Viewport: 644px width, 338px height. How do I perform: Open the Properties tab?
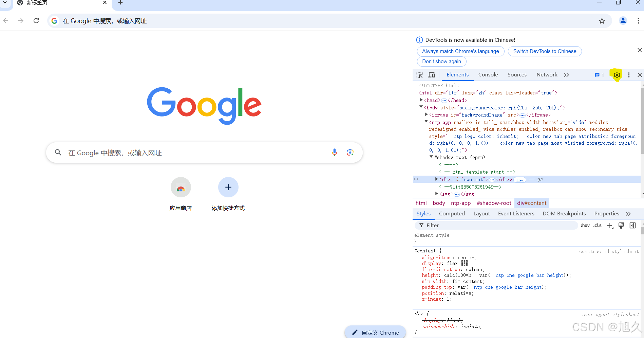607,214
